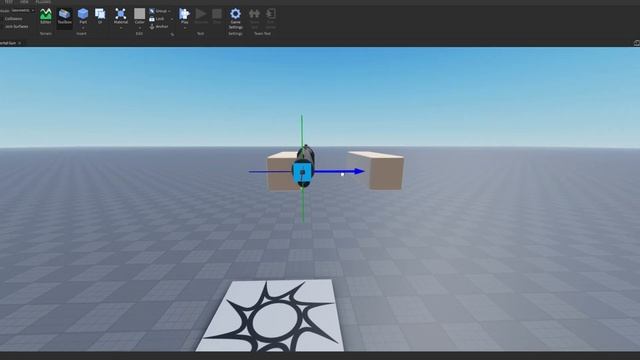Open the Test ribbon tab
Viewport: 640px width, 360px height.
[9, 2]
